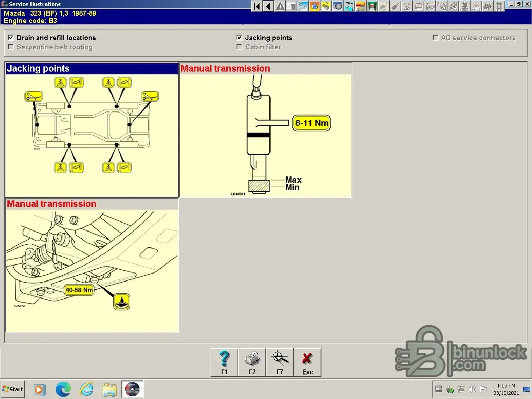Toggle the AC service connectors checkbox
The height and width of the screenshot is (399, 532).
pos(435,37)
